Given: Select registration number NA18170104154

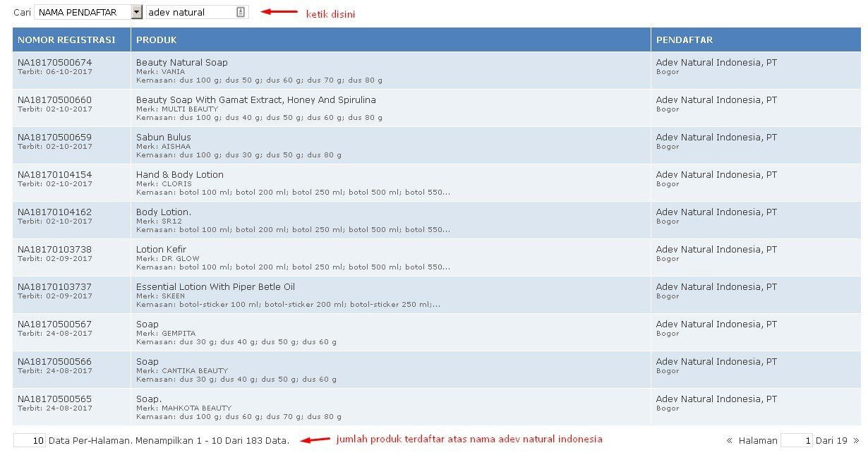Looking at the screenshot, I should [x=54, y=175].
